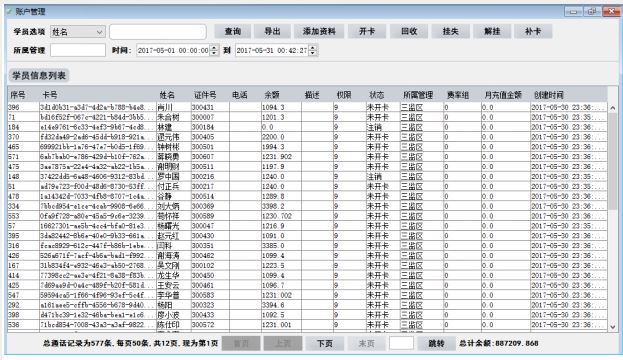Click the vertical scrollbar thumb
Image resolution: width=623 pixels, height=360 pixels.
tap(613, 161)
